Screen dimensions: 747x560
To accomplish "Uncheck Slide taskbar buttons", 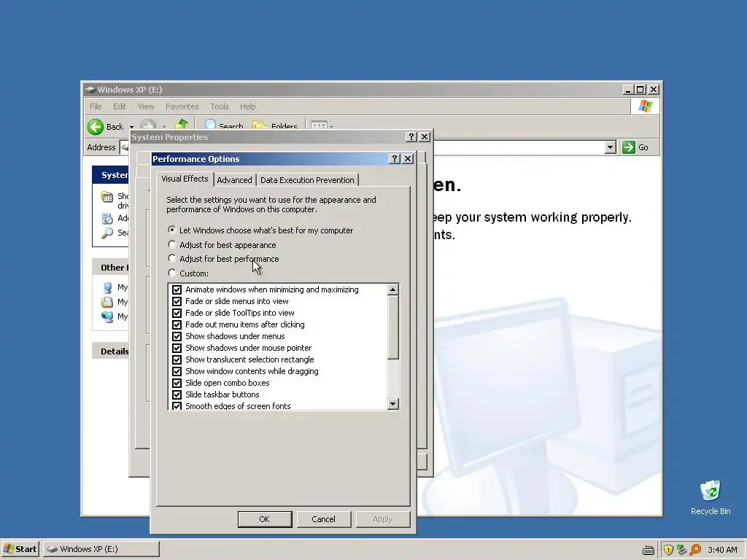I will [x=177, y=394].
